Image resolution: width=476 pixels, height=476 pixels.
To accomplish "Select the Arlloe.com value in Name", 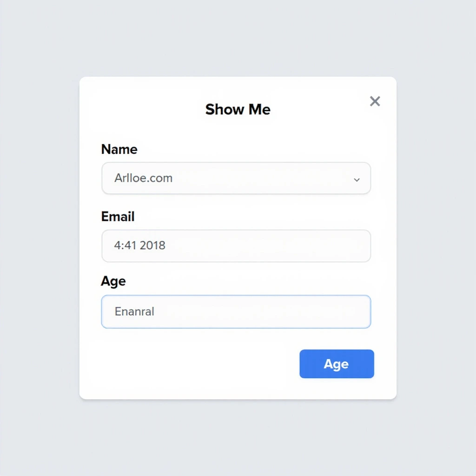I will (143, 178).
